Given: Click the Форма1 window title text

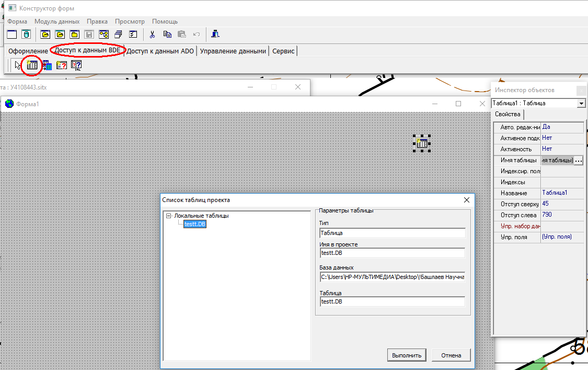Looking at the screenshot, I should coord(27,104).
